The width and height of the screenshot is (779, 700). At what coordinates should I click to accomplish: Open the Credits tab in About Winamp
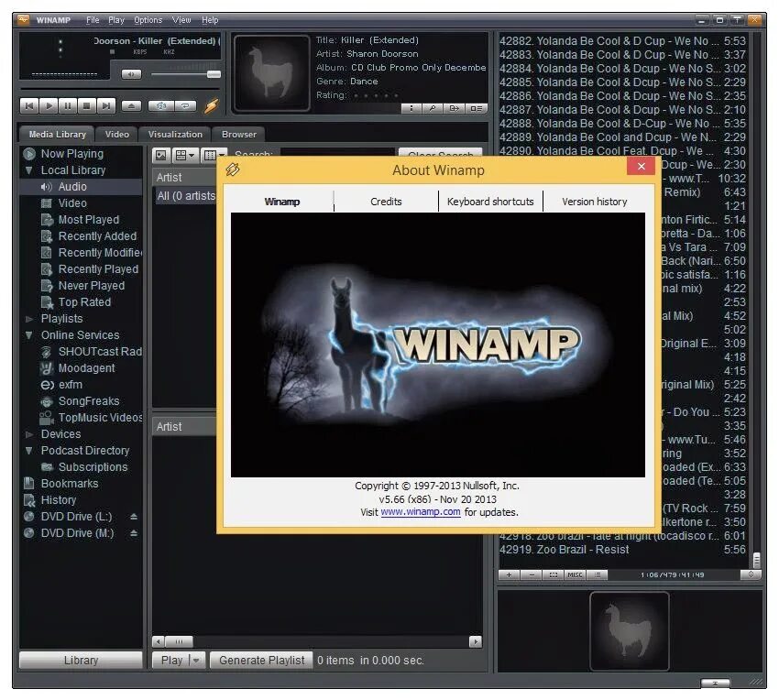(386, 202)
